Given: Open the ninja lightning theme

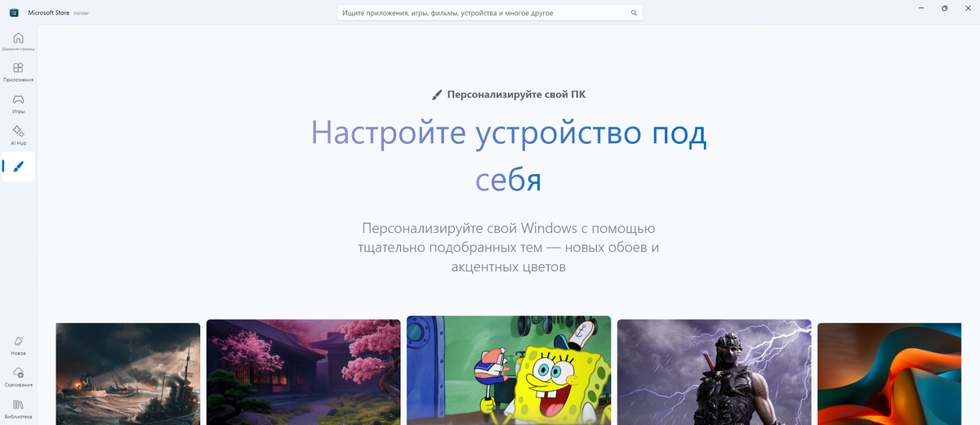Looking at the screenshot, I should pos(714,372).
